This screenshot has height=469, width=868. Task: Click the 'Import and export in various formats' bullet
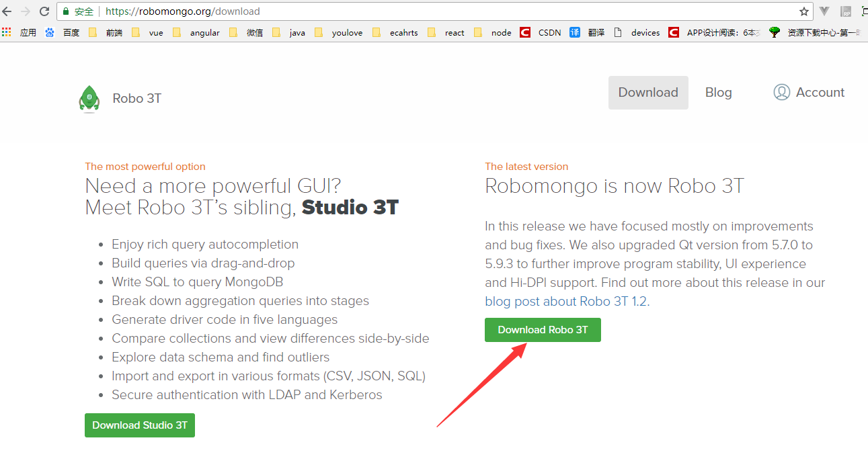coord(268,376)
